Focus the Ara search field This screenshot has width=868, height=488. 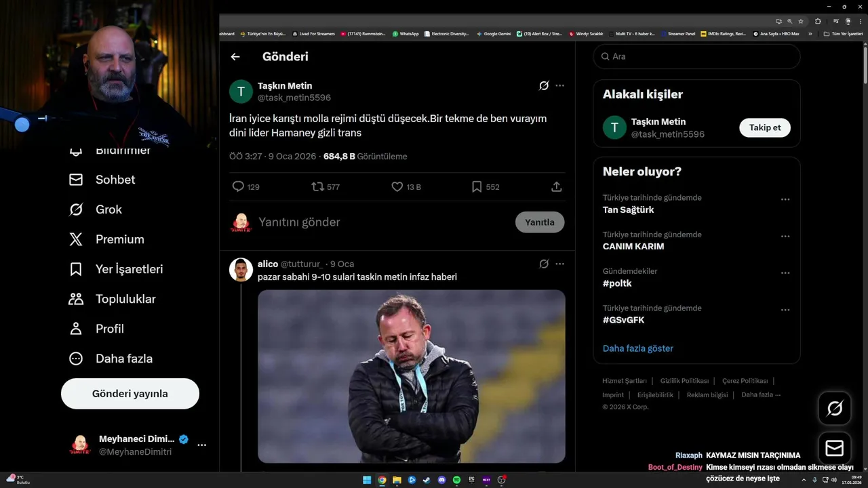(x=696, y=56)
